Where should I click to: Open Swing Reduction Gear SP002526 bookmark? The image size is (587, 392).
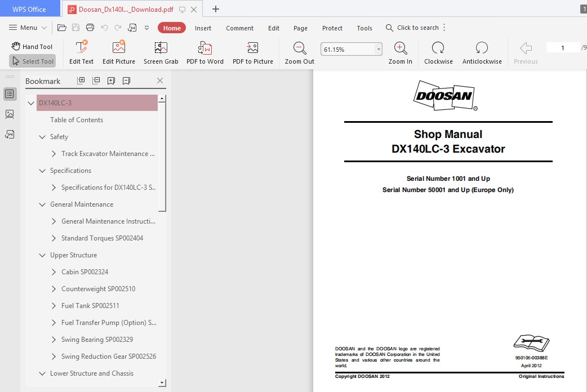[109, 357]
